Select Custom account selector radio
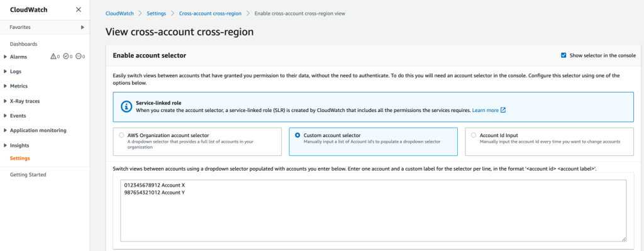 (297, 135)
